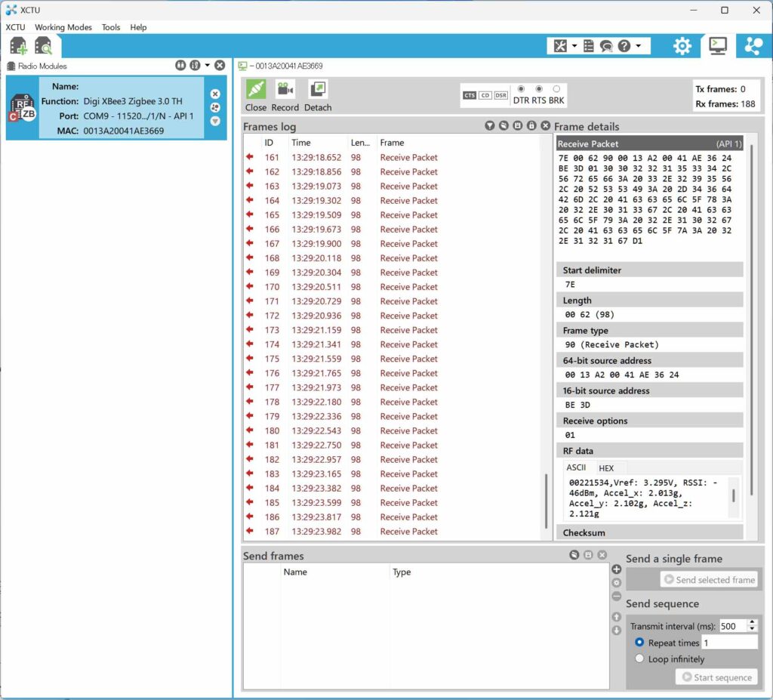The width and height of the screenshot is (773, 700).
Task: Click the DSR indicator
Action: point(501,96)
